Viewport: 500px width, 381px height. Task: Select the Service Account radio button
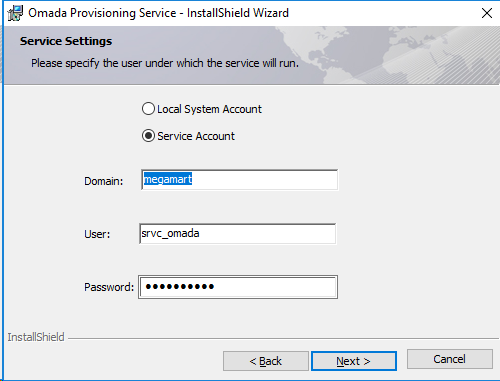pos(148,136)
